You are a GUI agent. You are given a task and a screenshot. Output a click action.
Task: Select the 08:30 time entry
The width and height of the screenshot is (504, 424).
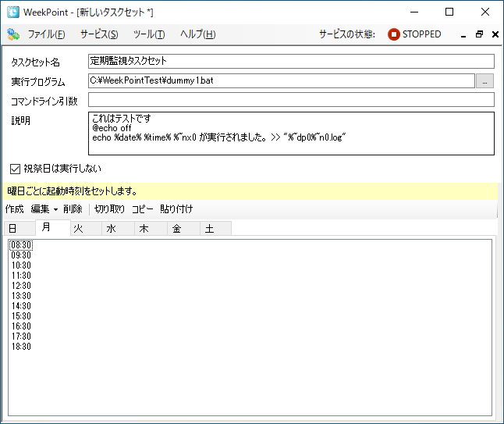[21, 245]
